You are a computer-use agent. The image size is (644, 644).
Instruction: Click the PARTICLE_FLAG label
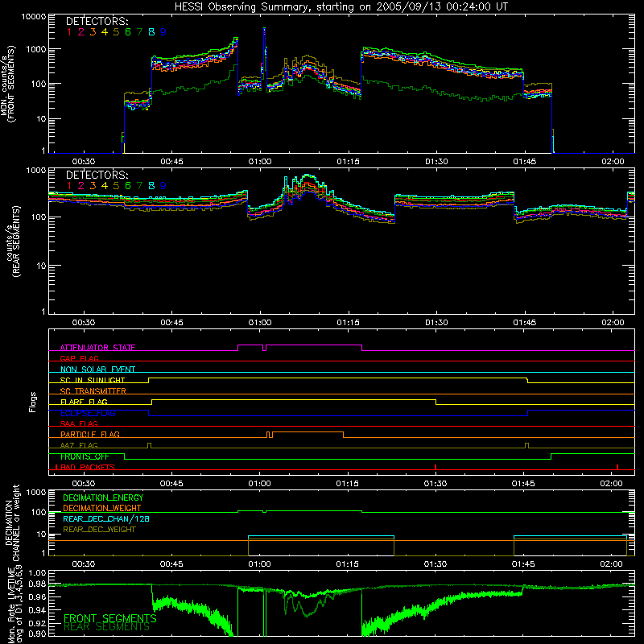click(x=90, y=435)
